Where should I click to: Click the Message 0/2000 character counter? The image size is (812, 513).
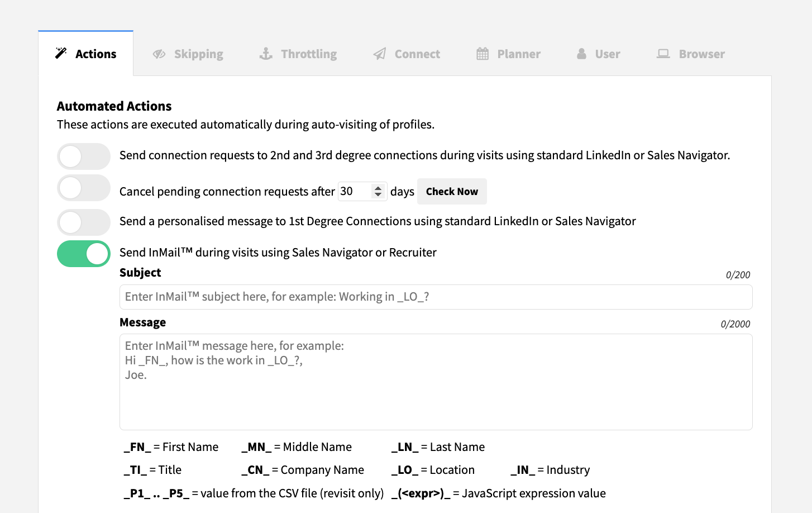(735, 324)
